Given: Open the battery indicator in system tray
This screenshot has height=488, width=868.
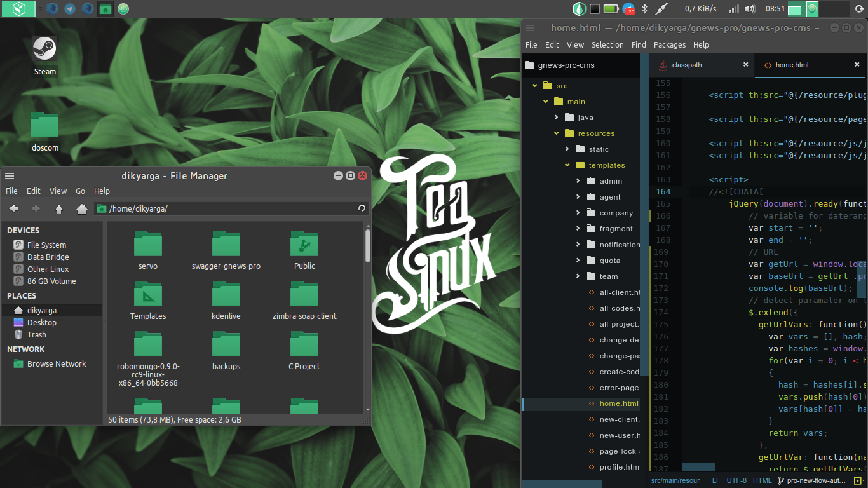Looking at the screenshot, I should [611, 9].
